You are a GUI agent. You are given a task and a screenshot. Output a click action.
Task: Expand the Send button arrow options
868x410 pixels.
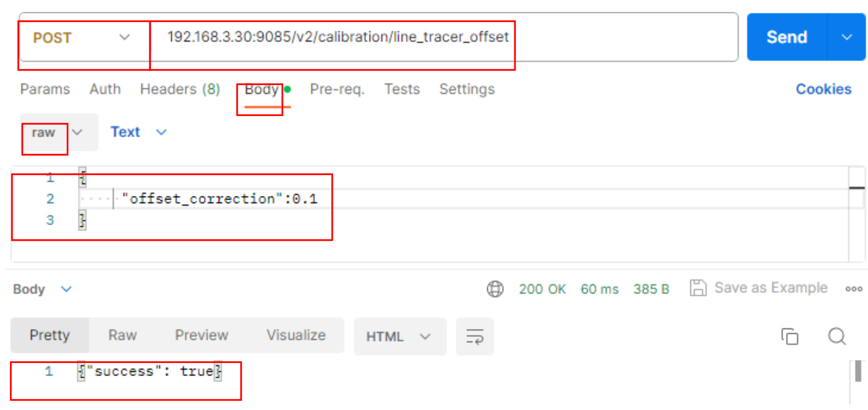847,37
